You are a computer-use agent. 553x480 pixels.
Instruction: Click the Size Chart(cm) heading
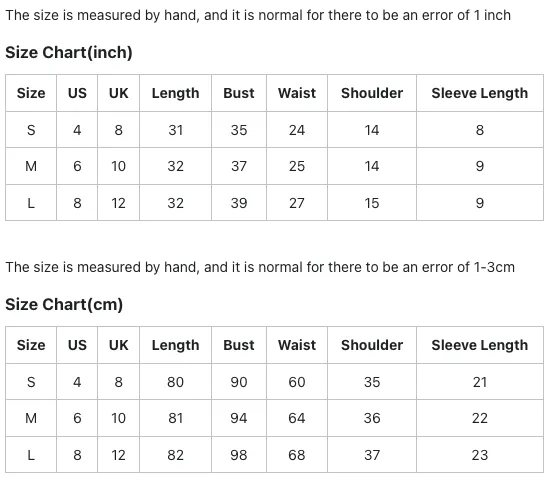(64, 304)
